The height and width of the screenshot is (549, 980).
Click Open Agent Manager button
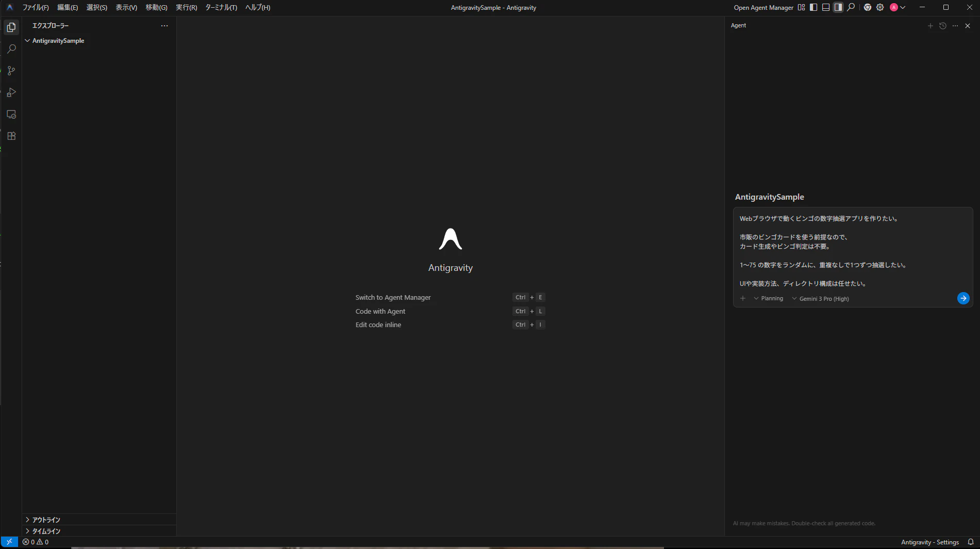[763, 7]
